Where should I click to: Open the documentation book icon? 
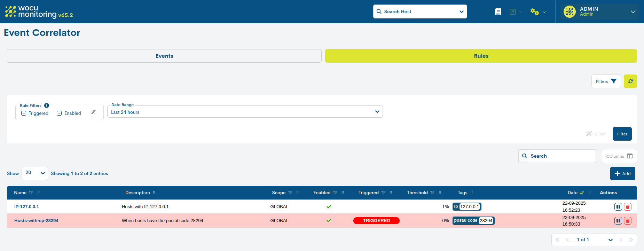click(x=498, y=12)
